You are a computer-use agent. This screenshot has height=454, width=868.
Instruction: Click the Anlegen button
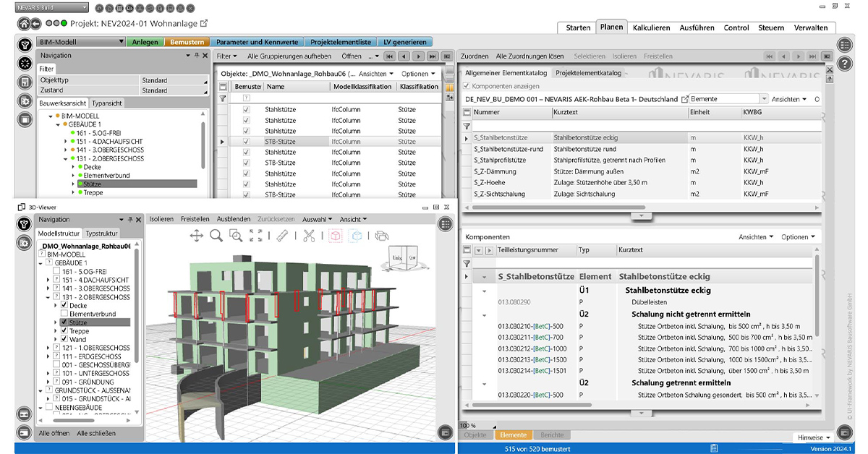145,42
